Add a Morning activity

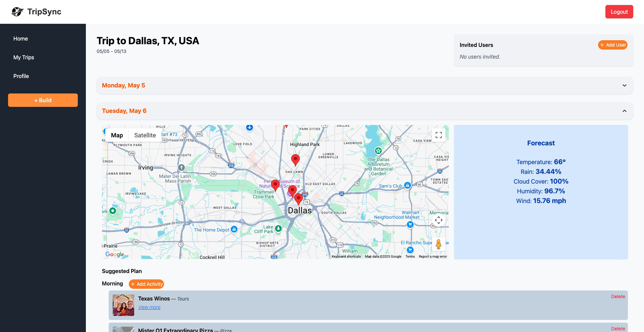coord(146,284)
